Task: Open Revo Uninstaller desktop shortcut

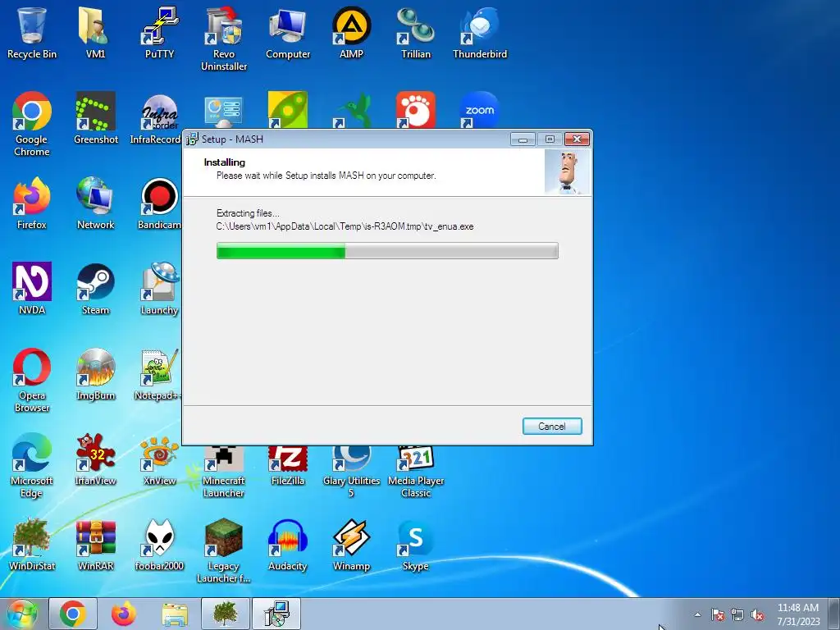Action: (x=223, y=39)
